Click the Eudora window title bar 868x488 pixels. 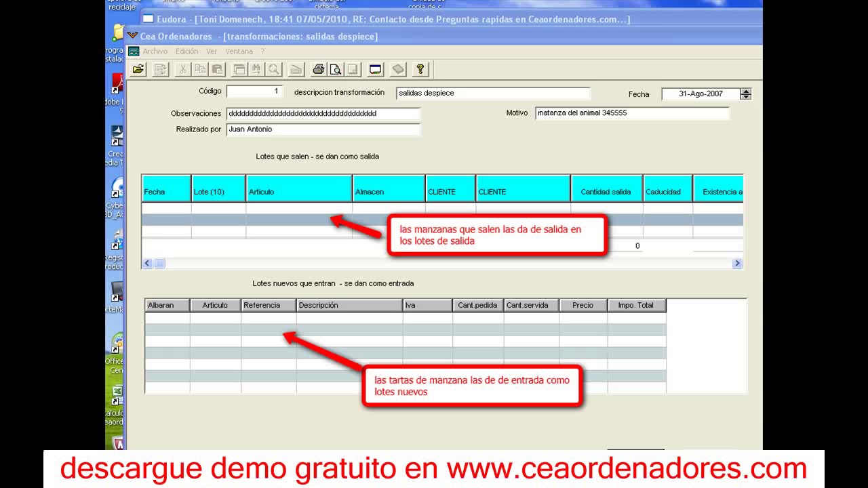pos(452,19)
